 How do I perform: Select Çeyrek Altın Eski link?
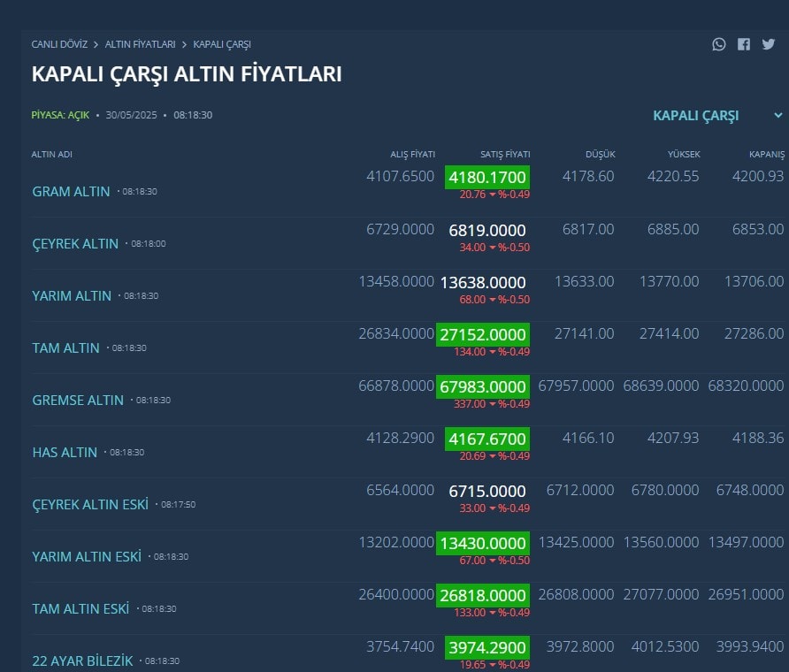(x=90, y=504)
